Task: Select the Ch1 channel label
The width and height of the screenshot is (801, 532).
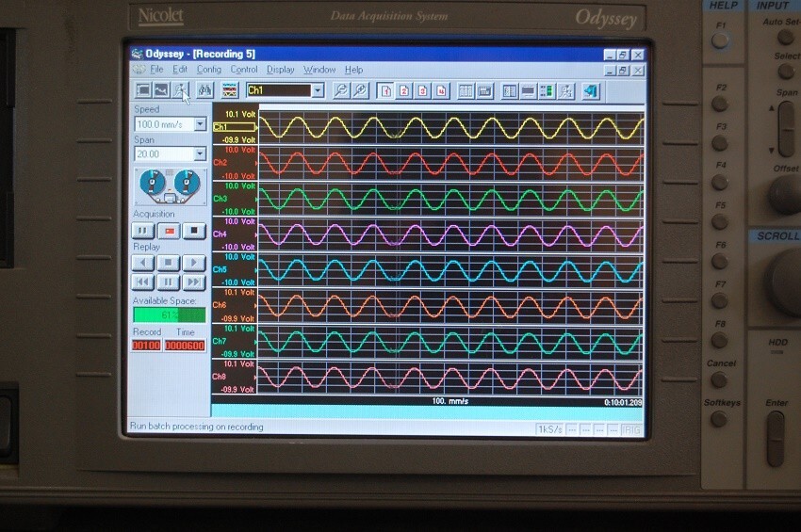Action: (234, 127)
